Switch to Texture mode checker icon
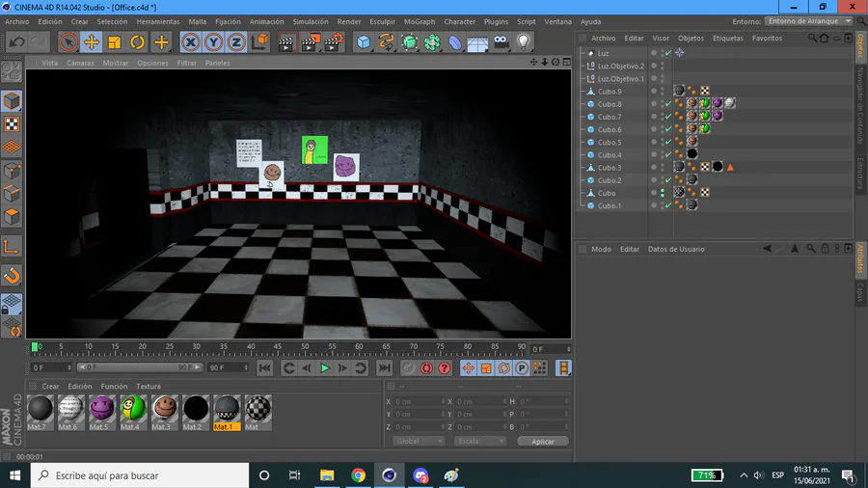Screen dimensions: 868x488 tap(12, 124)
